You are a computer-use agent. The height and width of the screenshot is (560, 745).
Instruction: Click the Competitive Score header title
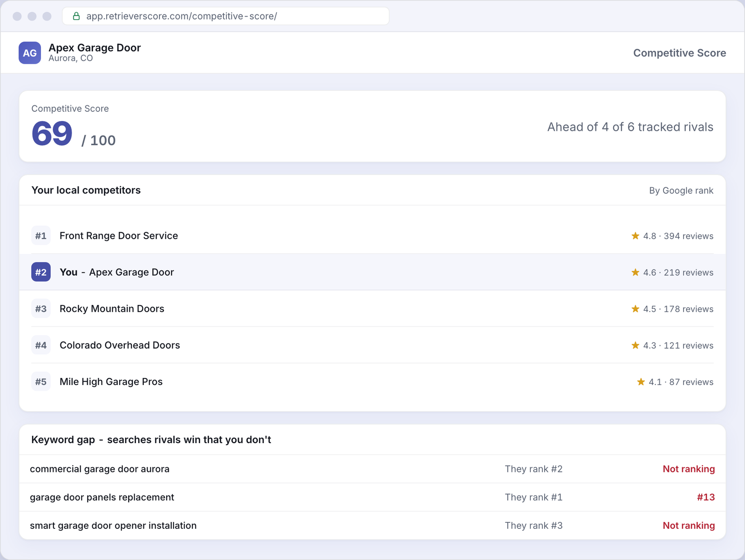(679, 53)
